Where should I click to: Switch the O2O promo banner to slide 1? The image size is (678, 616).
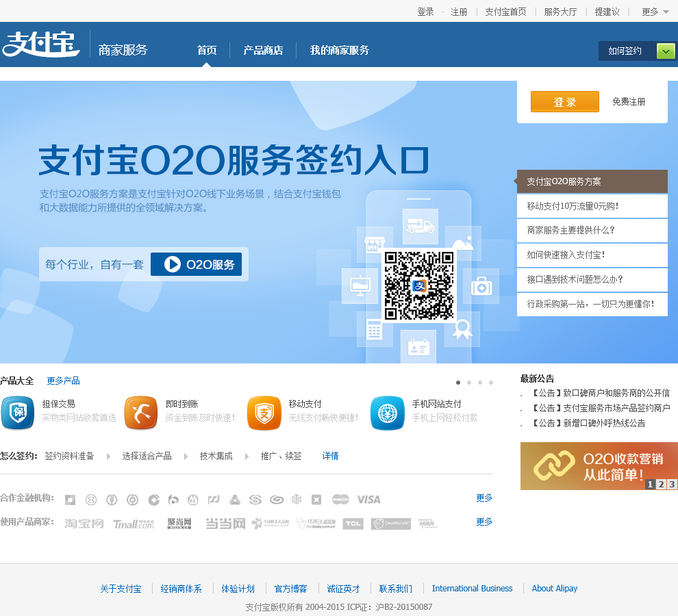(650, 484)
